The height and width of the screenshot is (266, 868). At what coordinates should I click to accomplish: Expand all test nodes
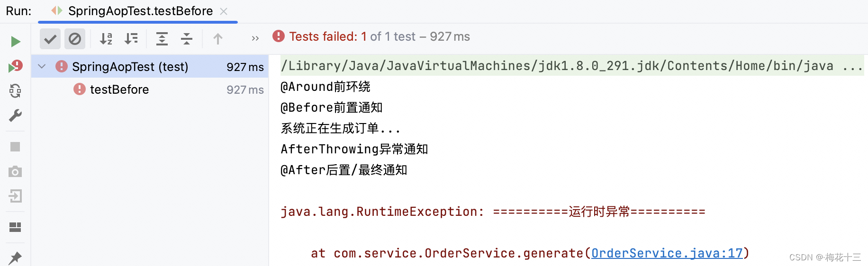[x=162, y=39]
